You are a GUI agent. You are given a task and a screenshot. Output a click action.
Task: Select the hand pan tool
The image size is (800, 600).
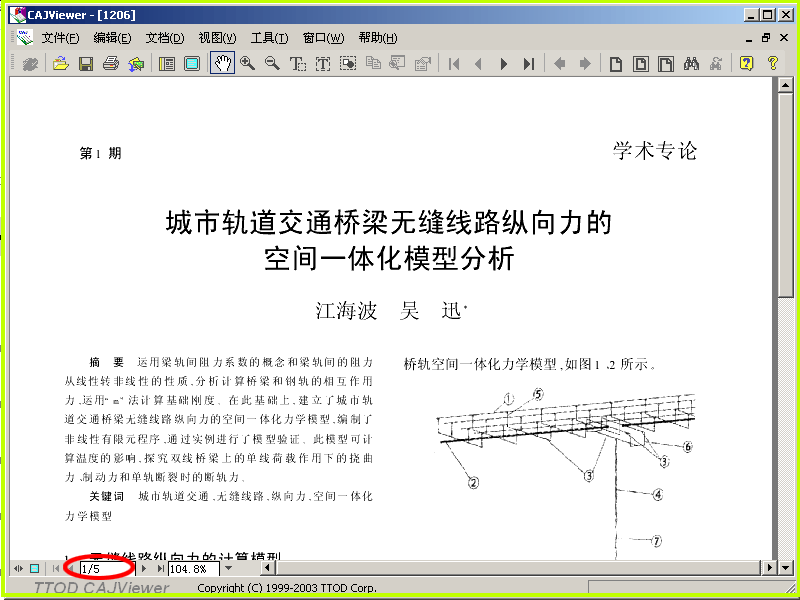tap(222, 64)
